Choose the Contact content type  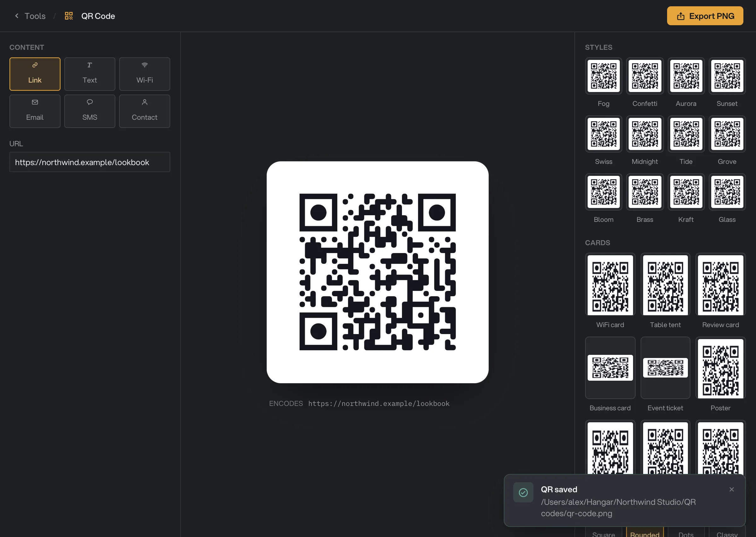click(x=144, y=111)
